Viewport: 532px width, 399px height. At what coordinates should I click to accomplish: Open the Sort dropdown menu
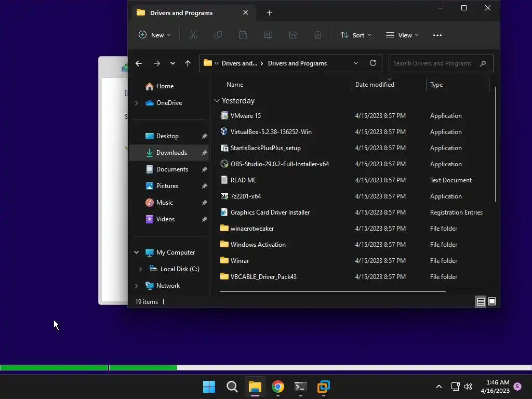(356, 35)
